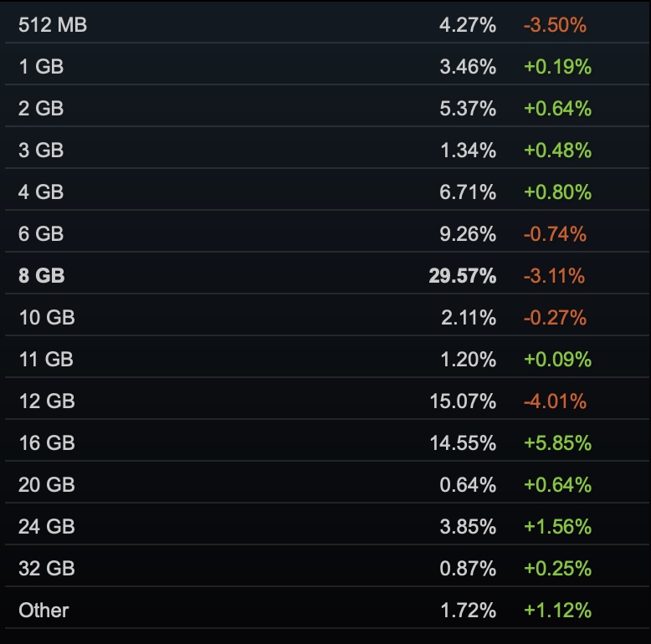This screenshot has width=651, height=644.
Task: Click the 16 GB row label
Action: [46, 443]
